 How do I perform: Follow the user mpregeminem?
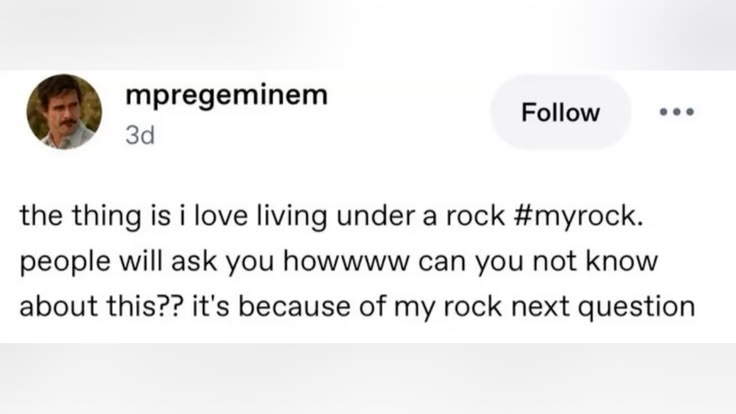(x=560, y=112)
